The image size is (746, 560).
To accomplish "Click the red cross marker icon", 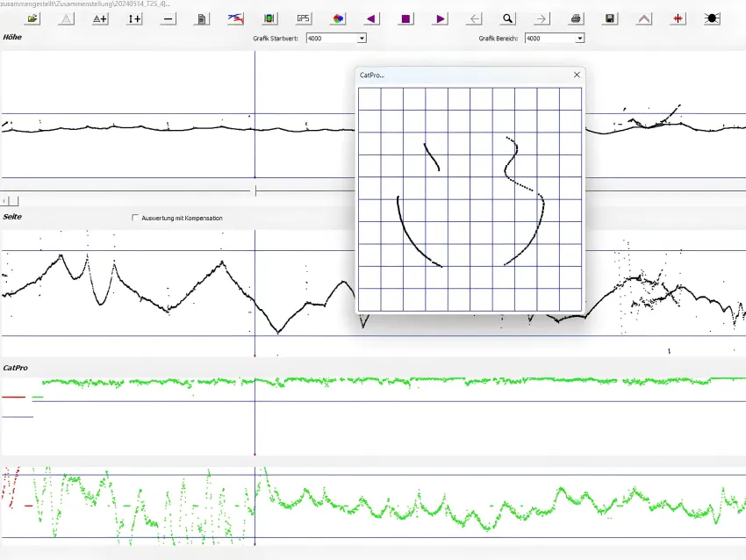I will [678, 19].
